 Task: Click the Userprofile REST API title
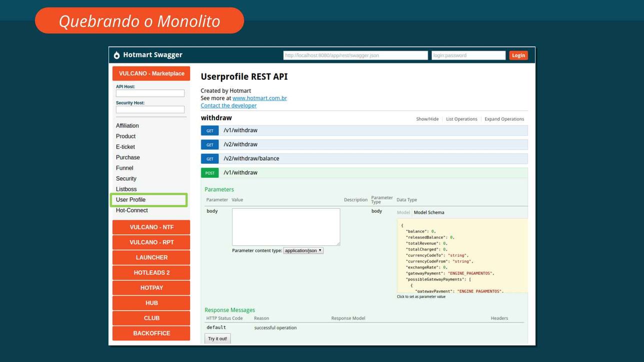click(x=244, y=77)
